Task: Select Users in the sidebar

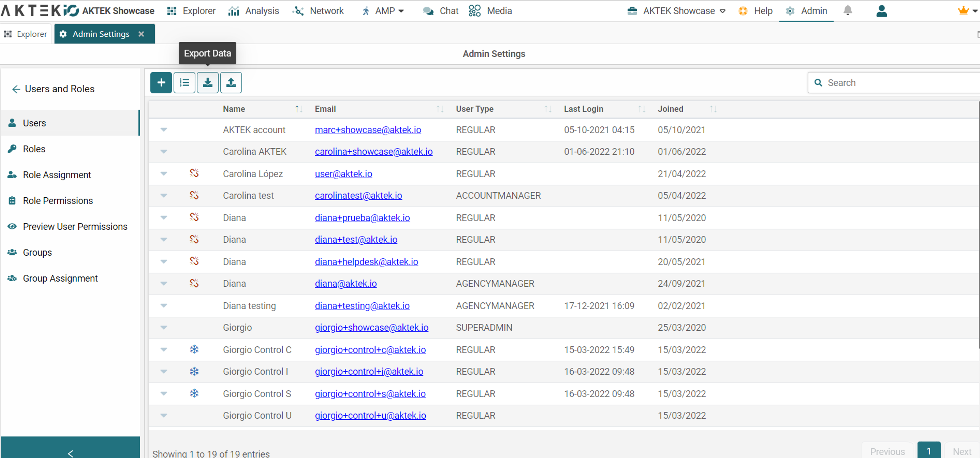Action: point(70,123)
